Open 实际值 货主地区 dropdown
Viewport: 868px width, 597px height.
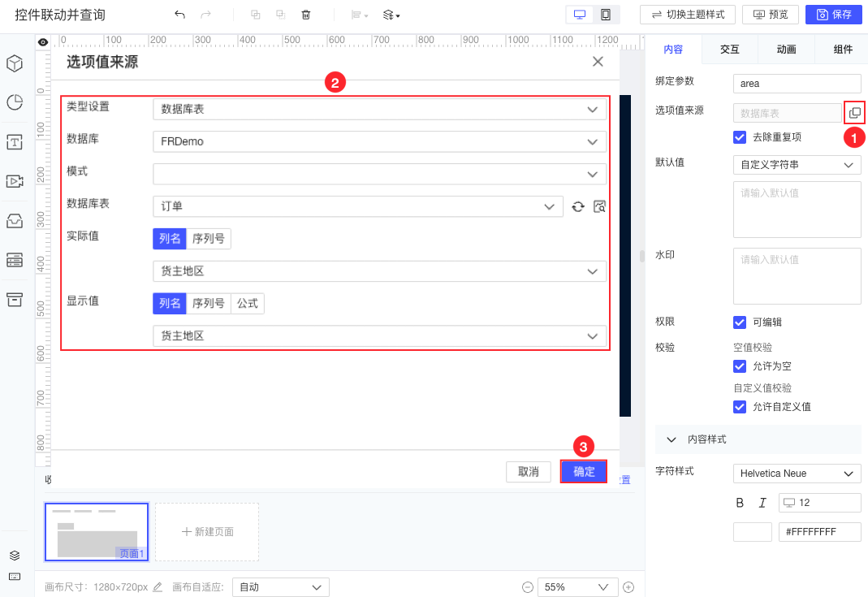(x=379, y=270)
